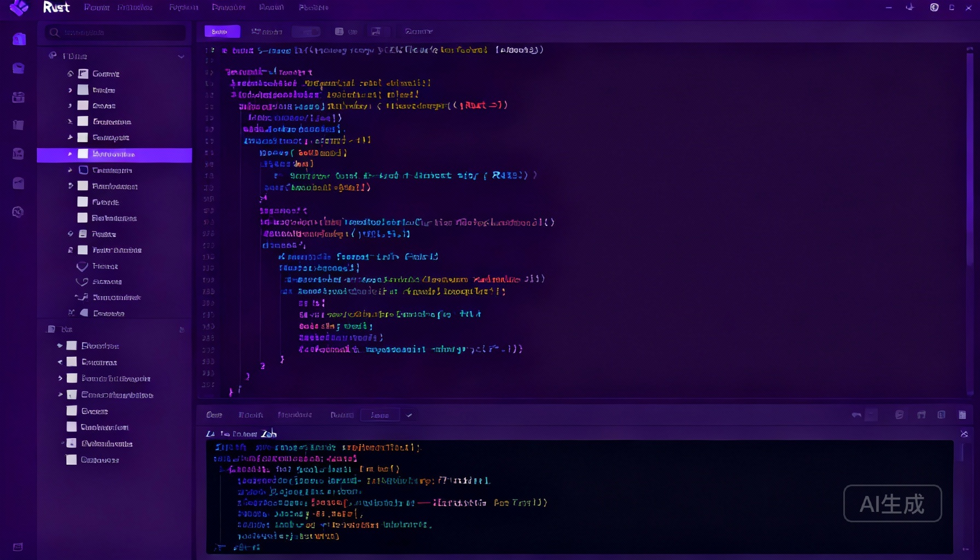Select the clipboard icon on the bottom panel's right side
Viewport: 980px width, 560px height.
943,415
